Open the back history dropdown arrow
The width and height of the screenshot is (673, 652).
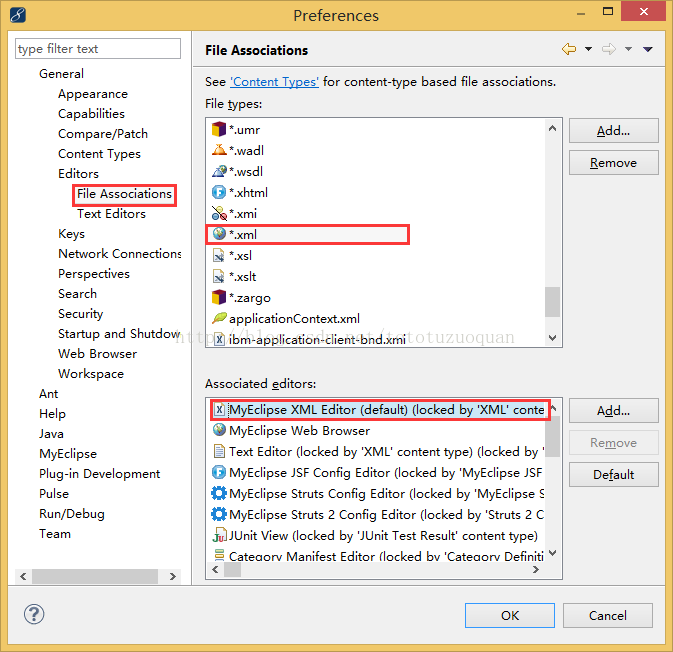pyautogui.click(x=588, y=49)
